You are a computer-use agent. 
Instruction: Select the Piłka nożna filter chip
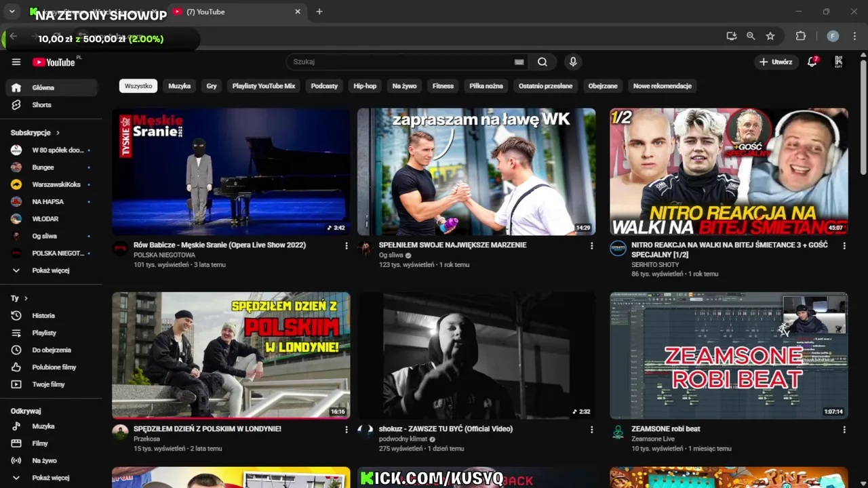(486, 86)
